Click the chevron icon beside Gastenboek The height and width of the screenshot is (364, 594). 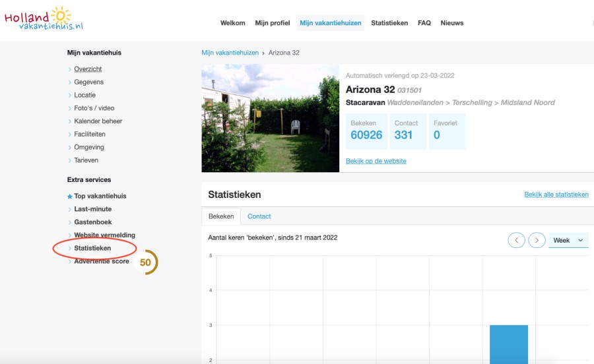[70, 222]
